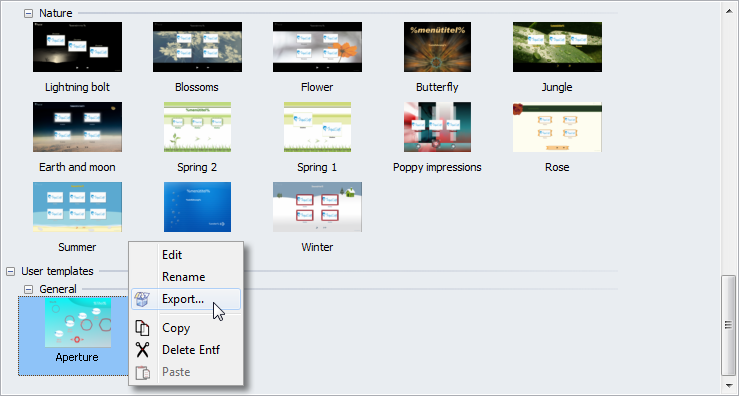The width and height of the screenshot is (739, 396).
Task: Click the Nature section heading text
Action: point(56,13)
